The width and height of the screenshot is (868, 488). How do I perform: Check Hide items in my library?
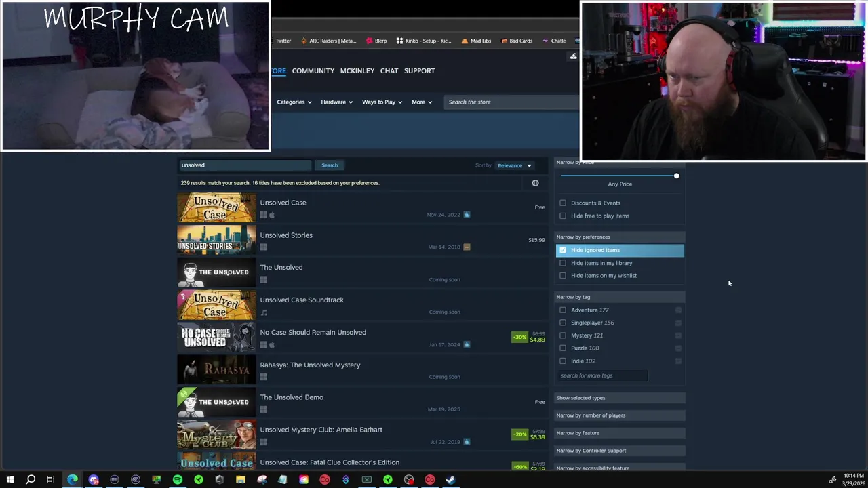563,263
